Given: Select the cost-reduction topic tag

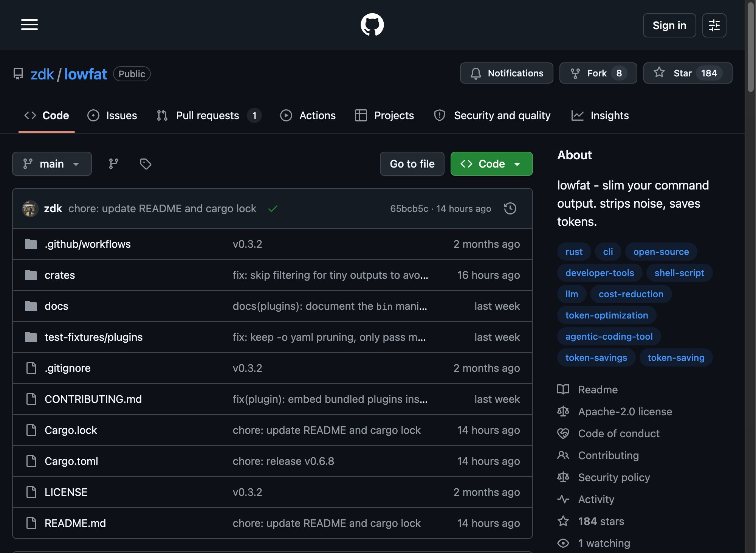Looking at the screenshot, I should click(x=631, y=294).
